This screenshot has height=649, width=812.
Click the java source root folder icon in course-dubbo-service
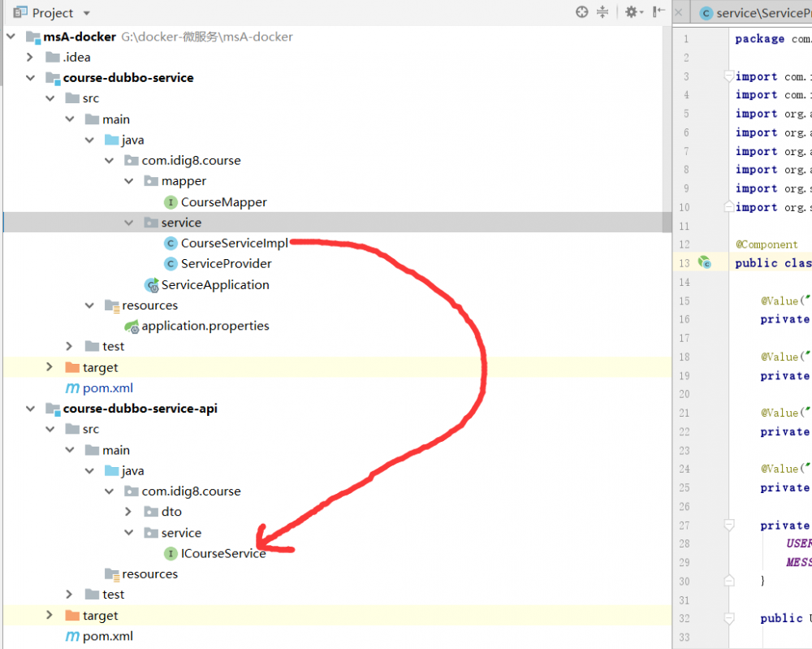coord(111,140)
